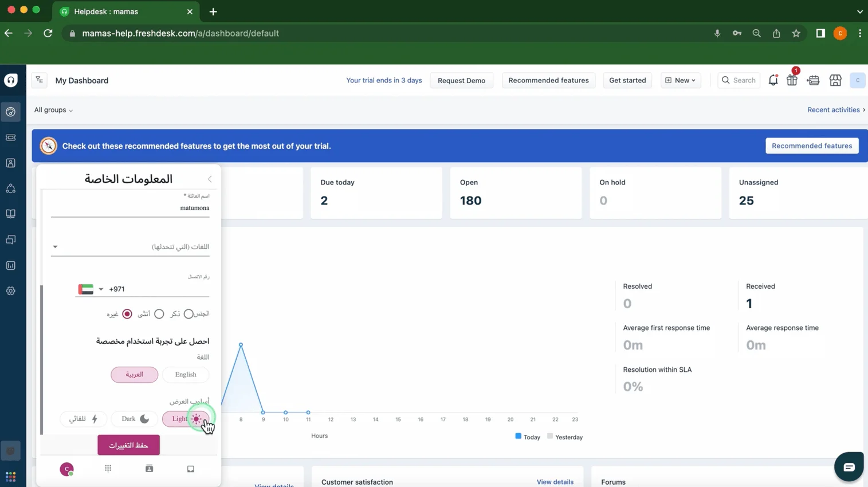Expand Recent activities
Screen dimensions: 868x487
pyautogui.click(x=836, y=110)
